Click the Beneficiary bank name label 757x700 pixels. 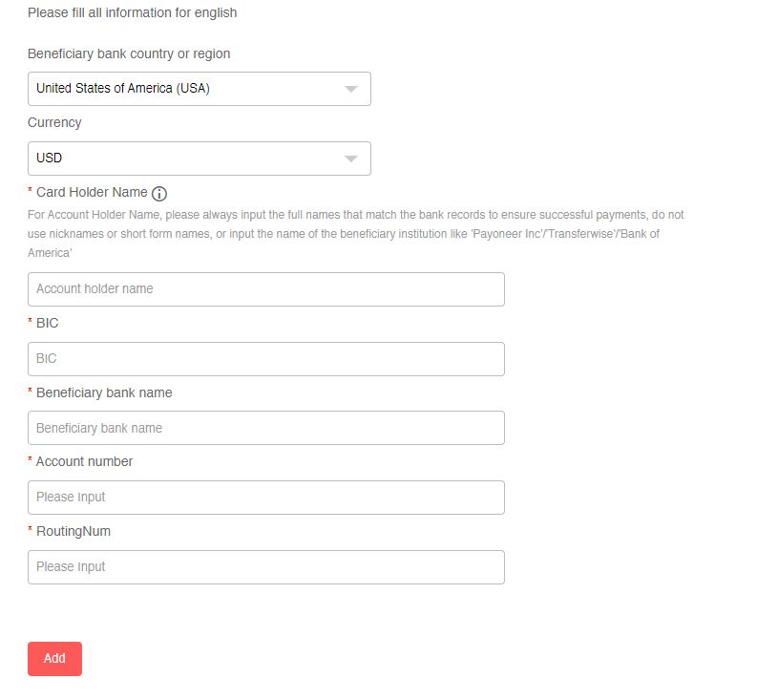(104, 392)
